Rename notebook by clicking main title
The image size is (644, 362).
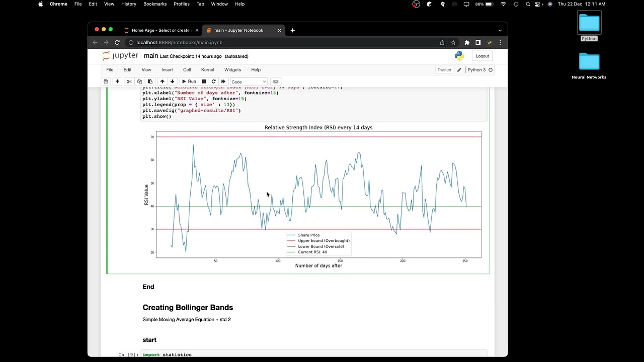[x=151, y=56]
